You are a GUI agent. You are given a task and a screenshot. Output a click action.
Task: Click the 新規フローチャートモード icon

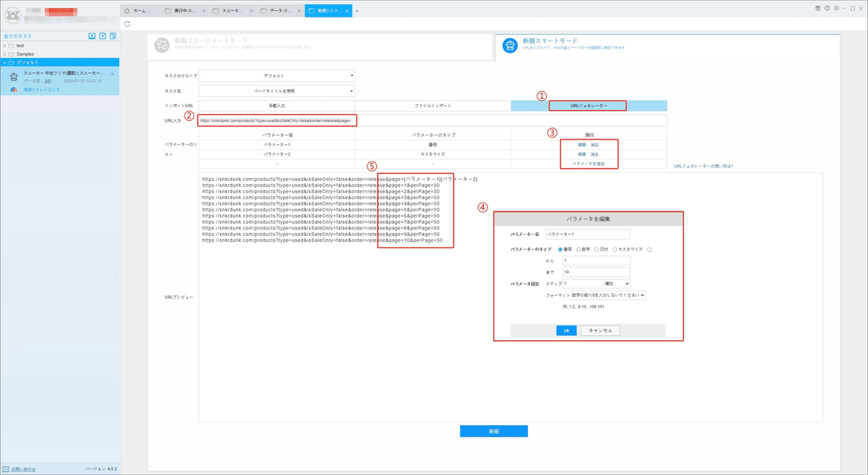pyautogui.click(x=162, y=46)
